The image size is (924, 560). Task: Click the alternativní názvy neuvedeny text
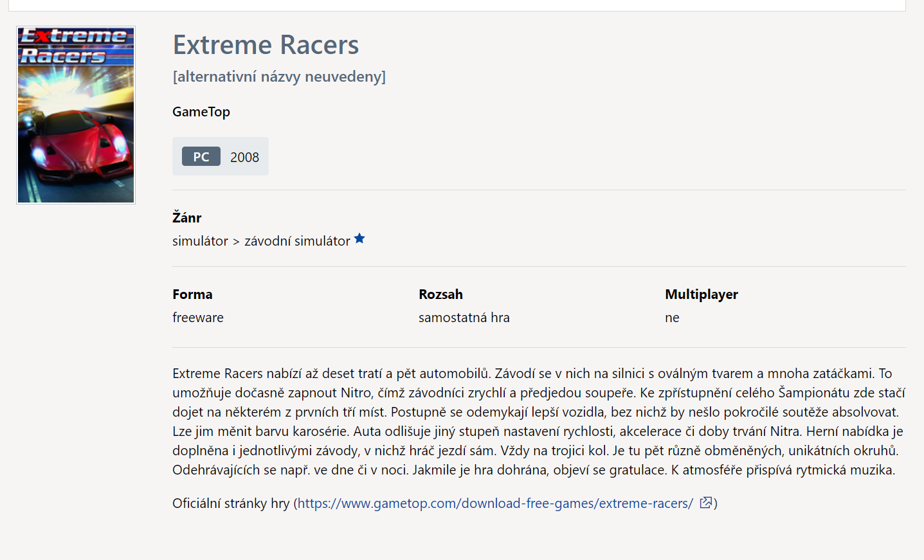(x=279, y=77)
